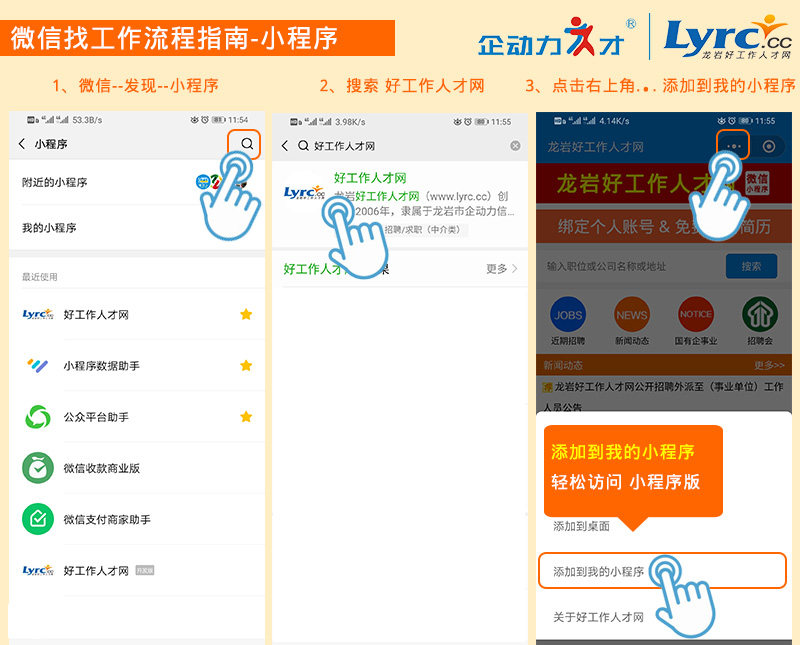The width and height of the screenshot is (800, 645).
Task: Open 我的小程序 list entry
Action: click(50, 228)
